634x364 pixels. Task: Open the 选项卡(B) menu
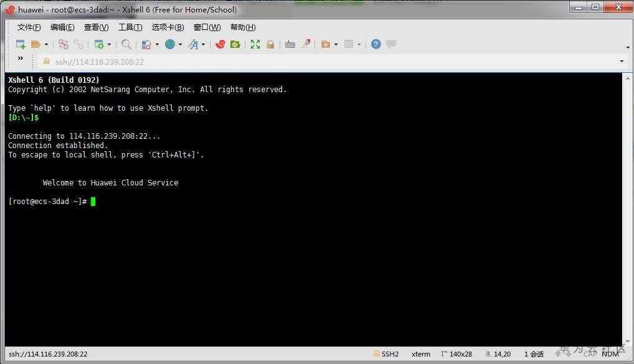tap(168, 27)
